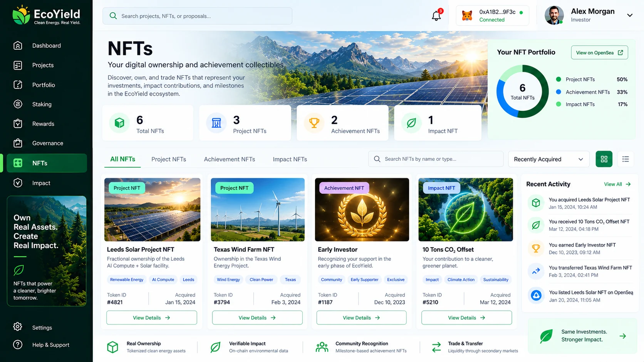Click View All in Recent Activity

(x=617, y=184)
